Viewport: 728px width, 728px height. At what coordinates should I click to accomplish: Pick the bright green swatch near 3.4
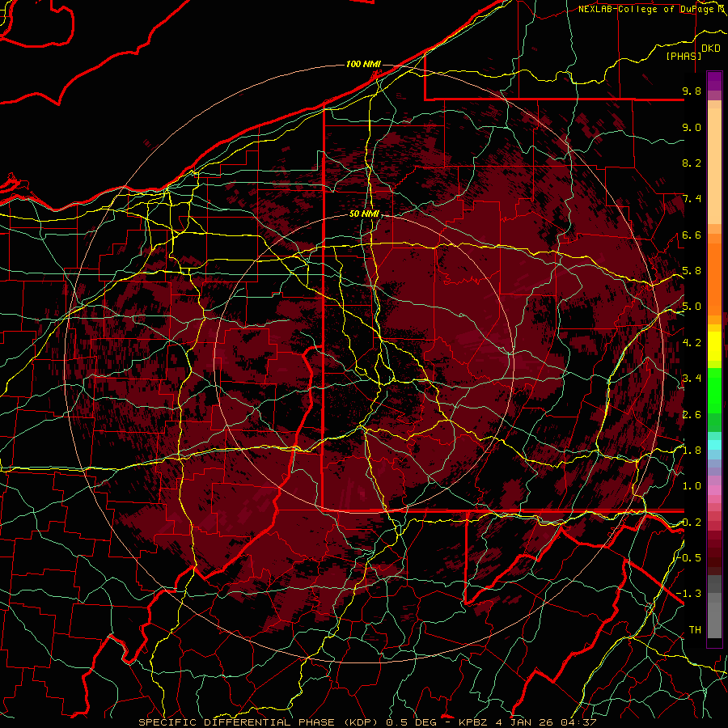tap(714, 390)
